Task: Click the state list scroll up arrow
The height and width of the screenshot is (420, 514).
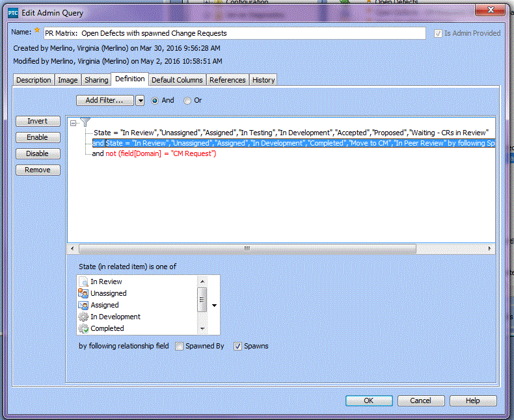Action: [202, 282]
